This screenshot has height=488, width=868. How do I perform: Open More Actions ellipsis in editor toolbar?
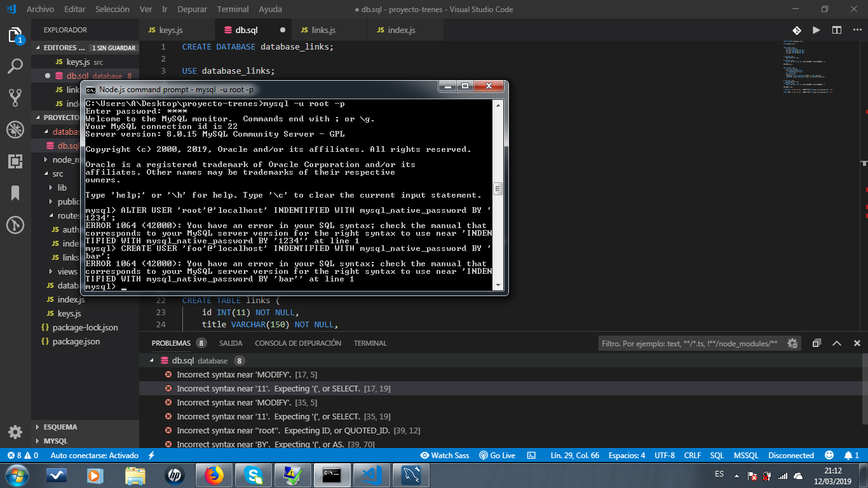point(856,30)
